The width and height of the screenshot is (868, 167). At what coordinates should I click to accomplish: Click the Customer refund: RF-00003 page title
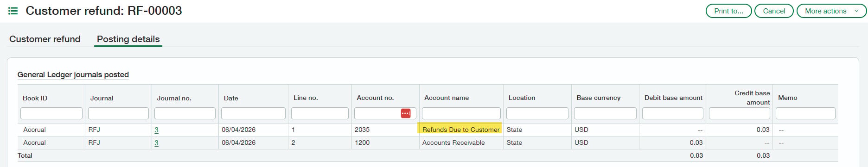[104, 11]
